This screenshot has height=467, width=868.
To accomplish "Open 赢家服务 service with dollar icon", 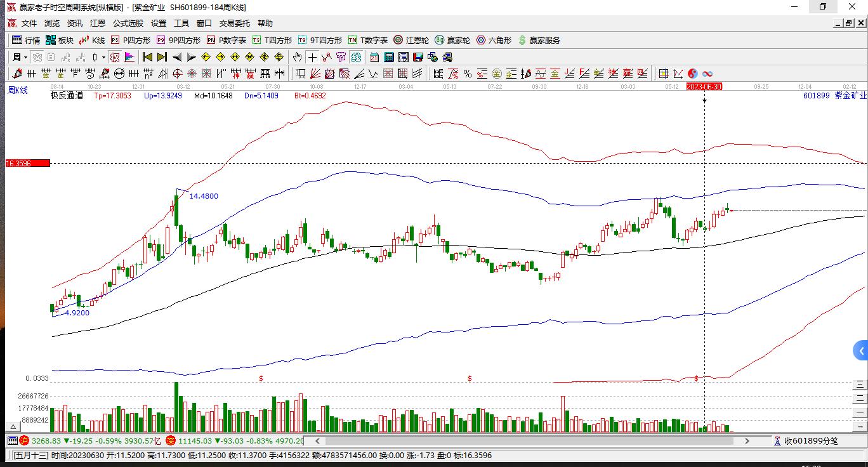I will pos(539,40).
